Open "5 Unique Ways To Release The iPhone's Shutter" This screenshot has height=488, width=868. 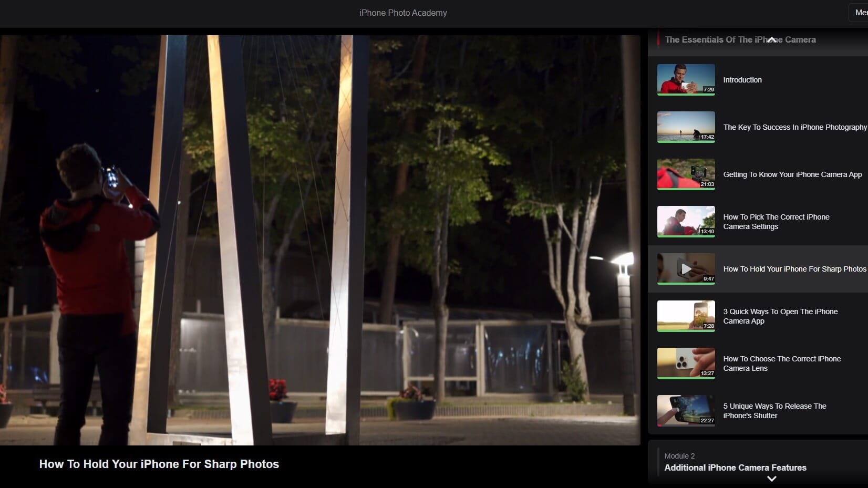tap(774, 411)
